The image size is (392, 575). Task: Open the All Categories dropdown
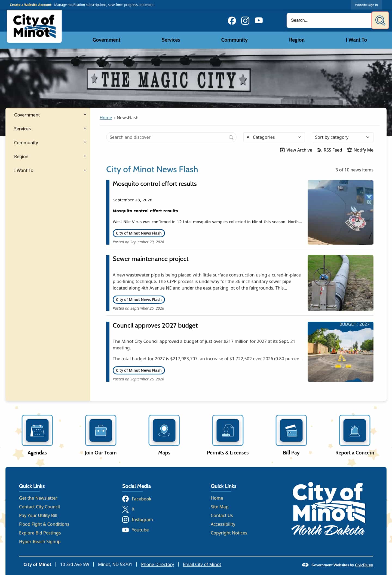click(274, 137)
